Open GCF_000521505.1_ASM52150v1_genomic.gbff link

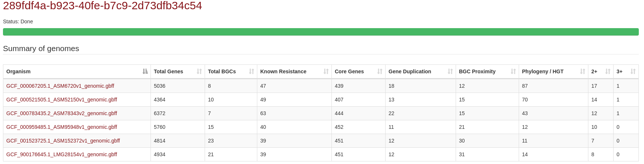click(x=62, y=100)
